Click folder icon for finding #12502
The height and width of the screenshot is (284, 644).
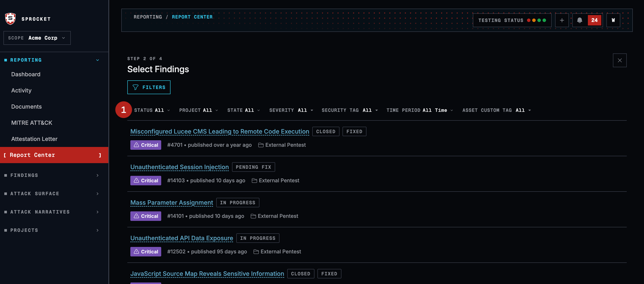pos(256,252)
